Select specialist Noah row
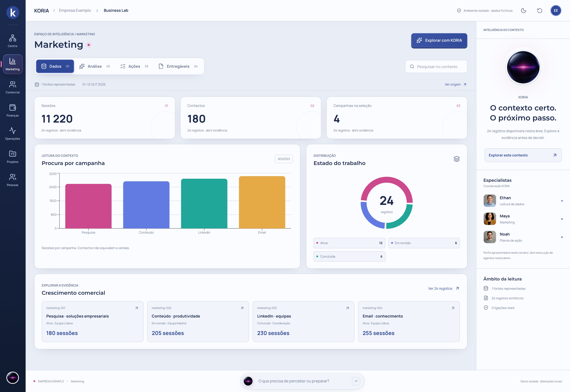The height and width of the screenshot is (392, 570). [x=523, y=237]
